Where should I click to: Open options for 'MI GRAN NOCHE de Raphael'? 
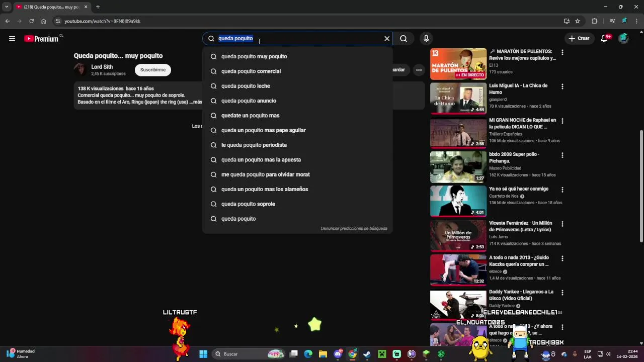click(562, 121)
